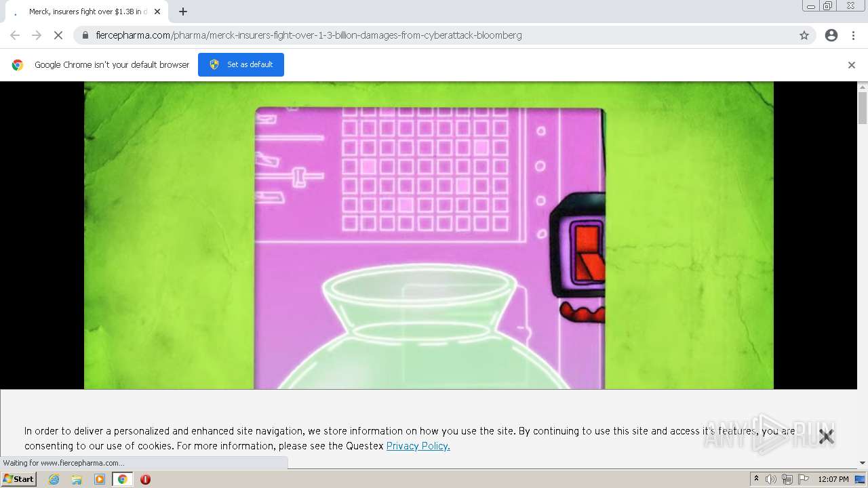Click the page vertical scrollbar thumb
This screenshot has height=488, width=868.
863,108
